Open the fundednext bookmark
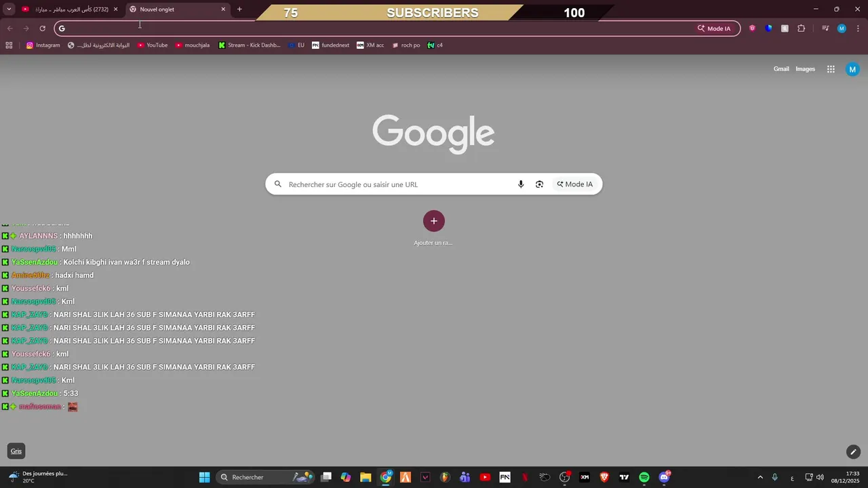 tap(331, 45)
